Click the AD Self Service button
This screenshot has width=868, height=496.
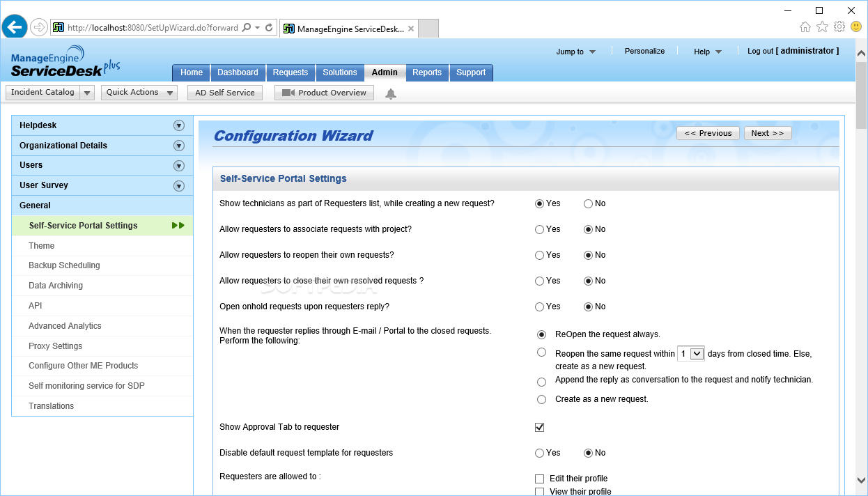click(225, 93)
